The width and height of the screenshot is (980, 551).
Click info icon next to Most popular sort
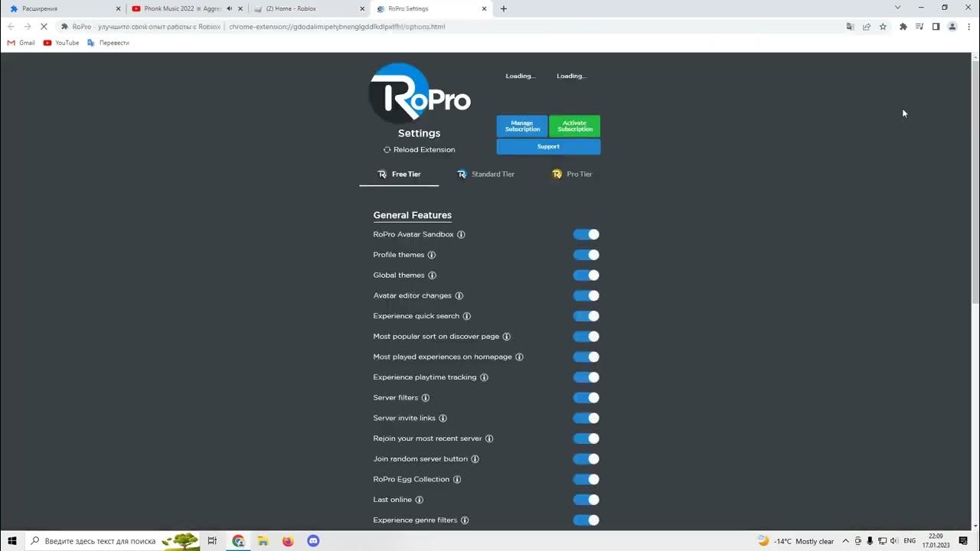507,337
